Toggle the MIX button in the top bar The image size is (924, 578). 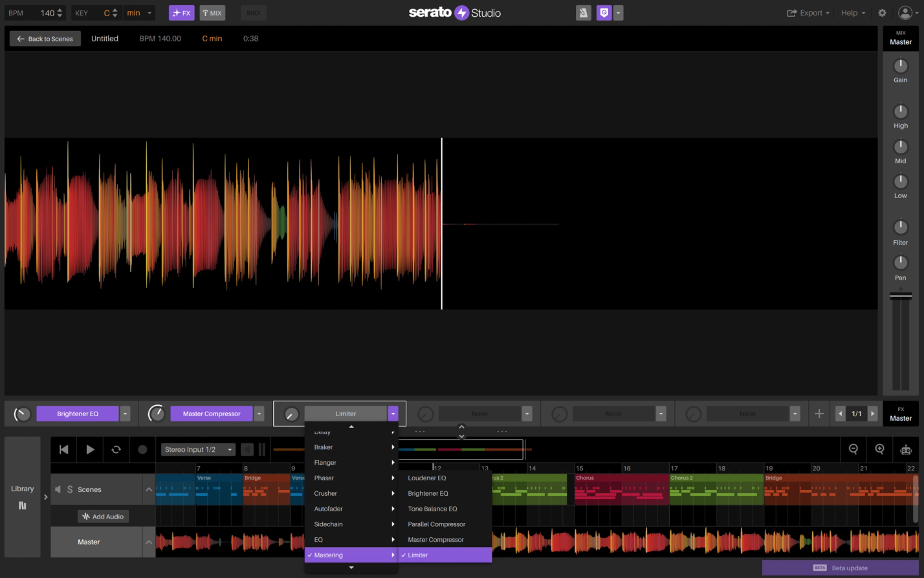click(212, 12)
